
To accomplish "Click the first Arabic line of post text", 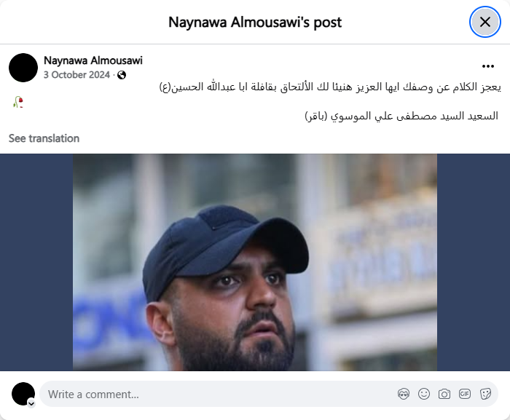I will [x=330, y=87].
